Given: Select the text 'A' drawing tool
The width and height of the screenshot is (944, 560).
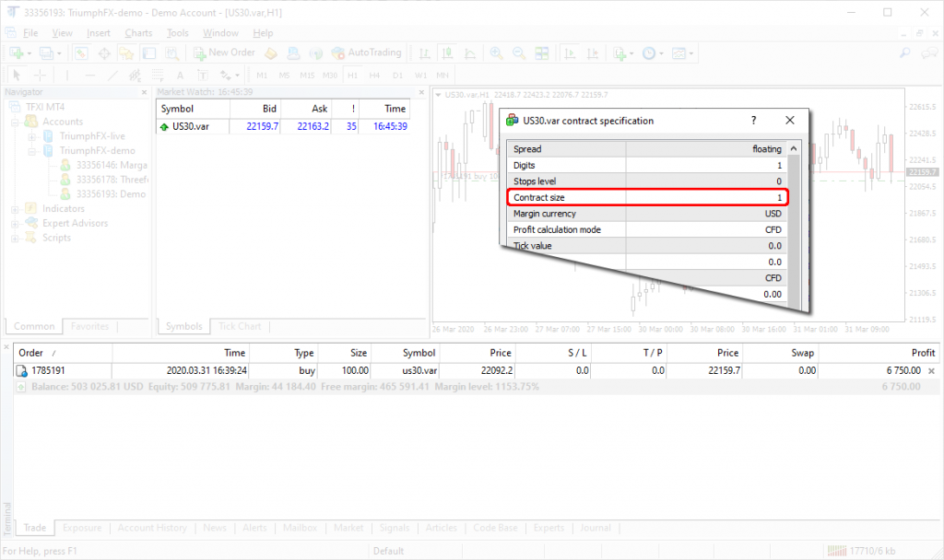Looking at the screenshot, I should coord(180,76).
